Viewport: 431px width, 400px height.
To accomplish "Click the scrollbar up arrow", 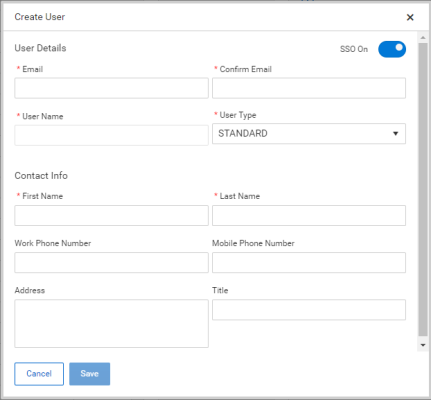I will pyautogui.click(x=423, y=38).
